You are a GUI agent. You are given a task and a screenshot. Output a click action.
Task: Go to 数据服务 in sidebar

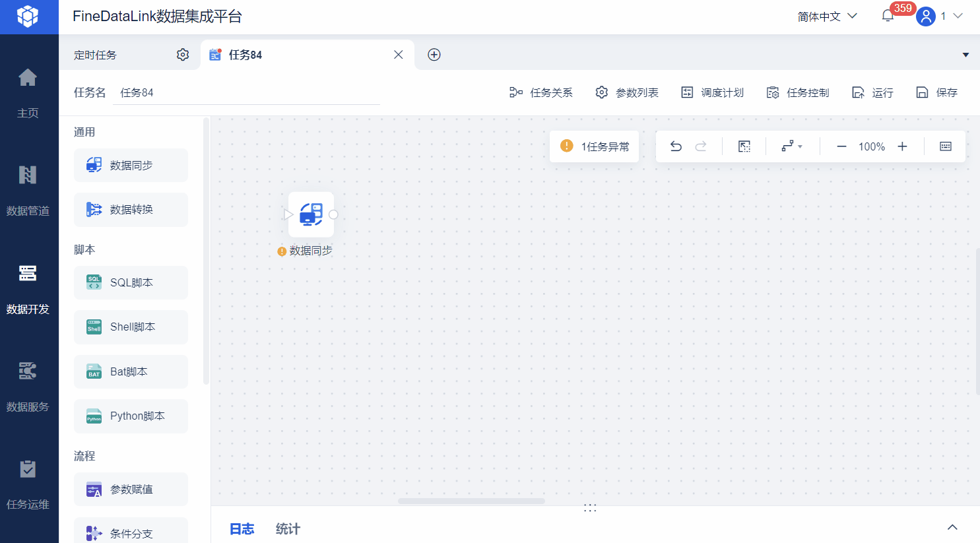click(28, 387)
